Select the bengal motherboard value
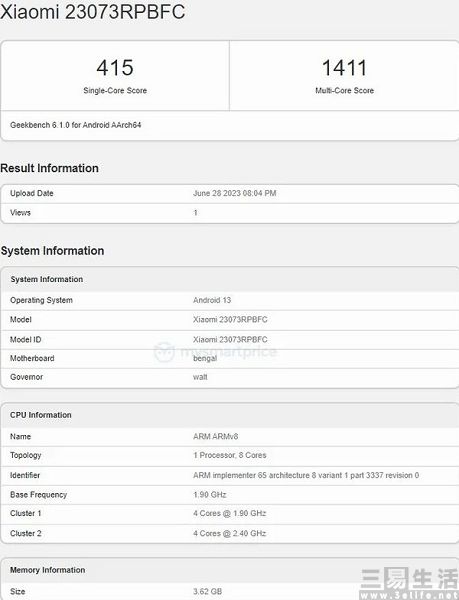The image size is (459, 600). pyautogui.click(x=205, y=359)
